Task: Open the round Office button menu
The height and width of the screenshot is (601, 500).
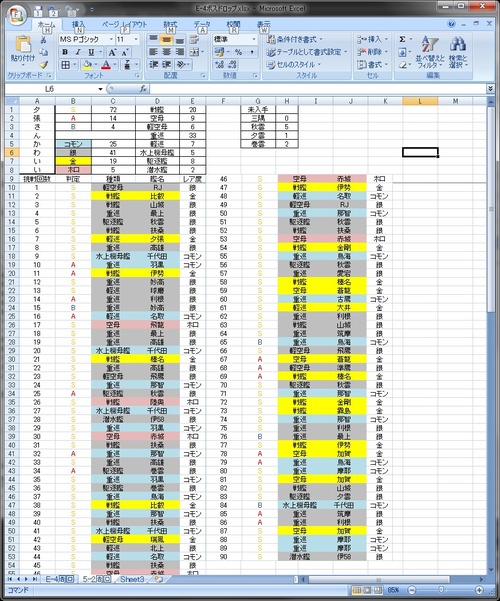Action: (x=16, y=15)
